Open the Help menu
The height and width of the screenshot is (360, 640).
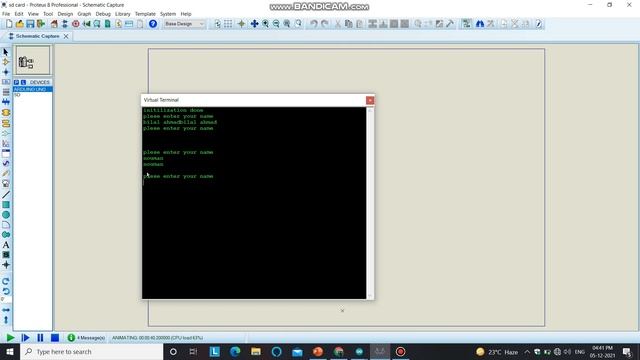tap(186, 14)
